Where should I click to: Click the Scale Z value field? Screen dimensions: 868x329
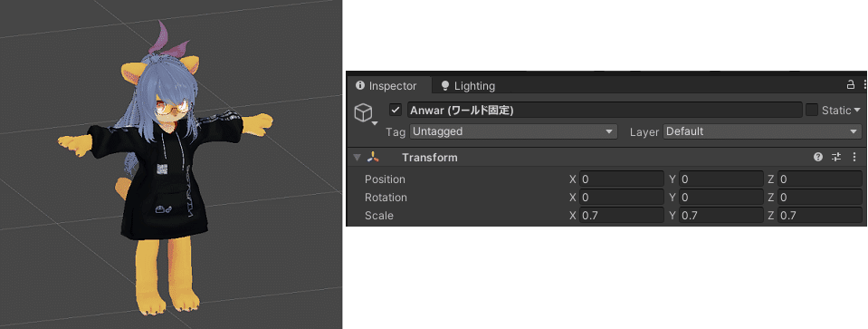(x=820, y=216)
